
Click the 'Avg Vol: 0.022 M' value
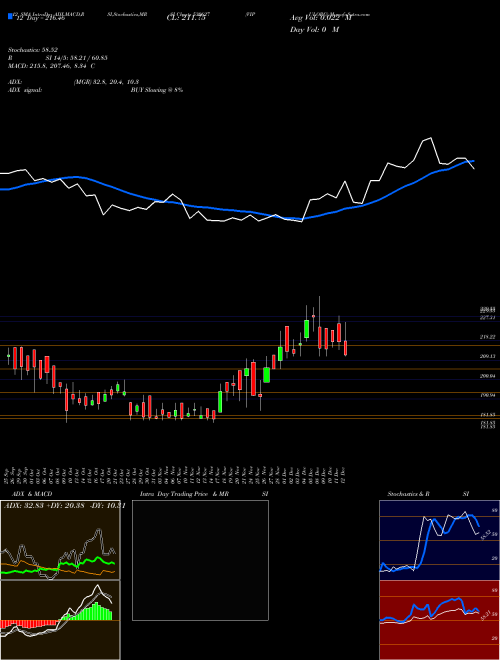(320, 18)
